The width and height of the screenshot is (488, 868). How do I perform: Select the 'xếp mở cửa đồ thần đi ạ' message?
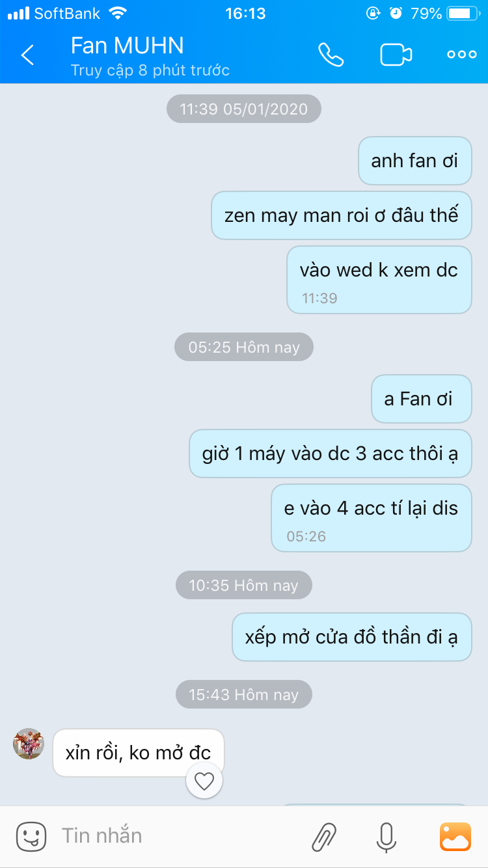[x=352, y=637]
